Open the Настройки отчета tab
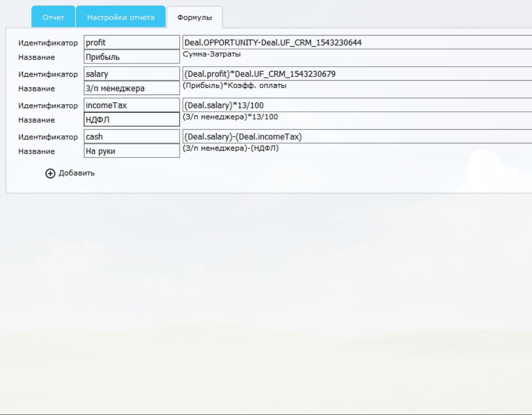Image resolution: width=532 pixels, height=415 pixels. pos(121,17)
